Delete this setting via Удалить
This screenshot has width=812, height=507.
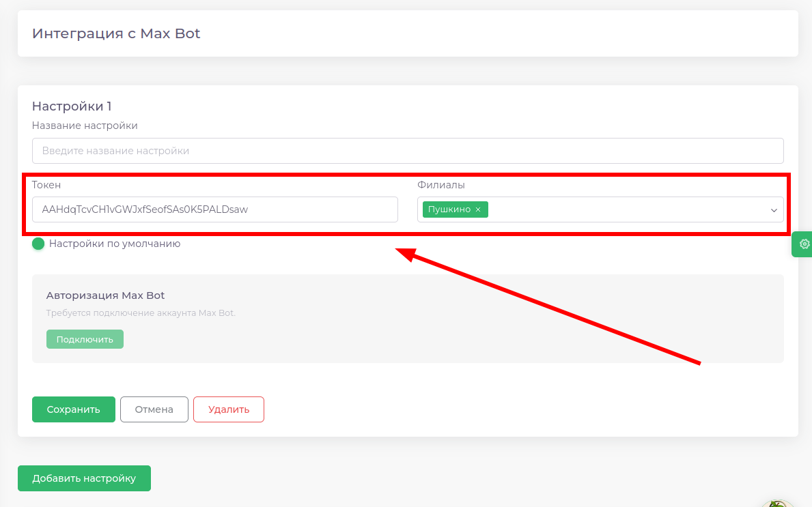[228, 409]
